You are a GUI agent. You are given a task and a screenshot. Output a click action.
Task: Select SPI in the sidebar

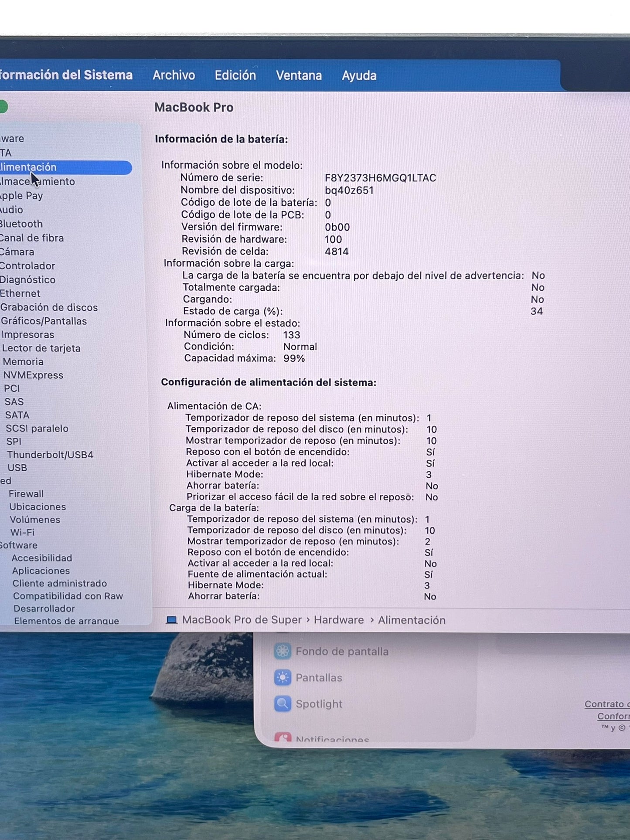tap(14, 441)
